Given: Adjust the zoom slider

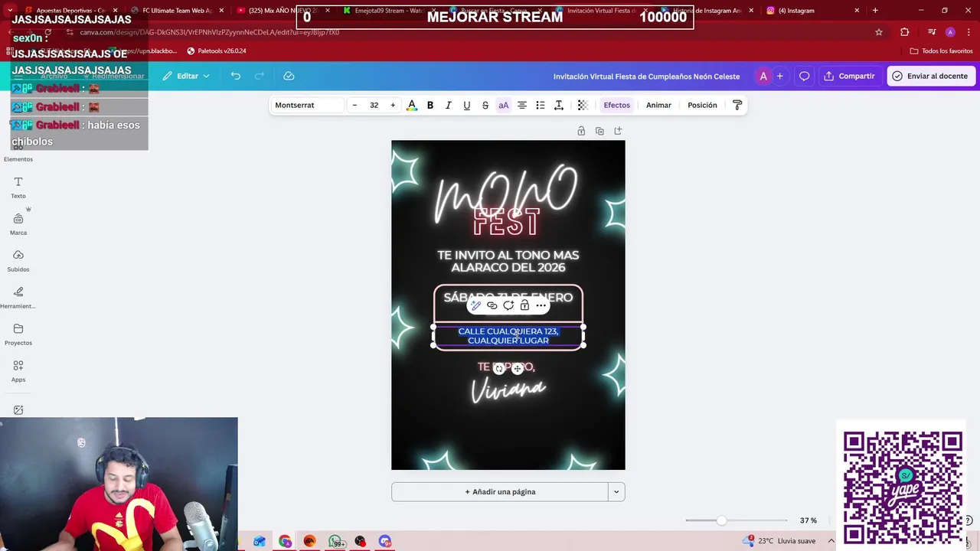Looking at the screenshot, I should pyautogui.click(x=720, y=520).
